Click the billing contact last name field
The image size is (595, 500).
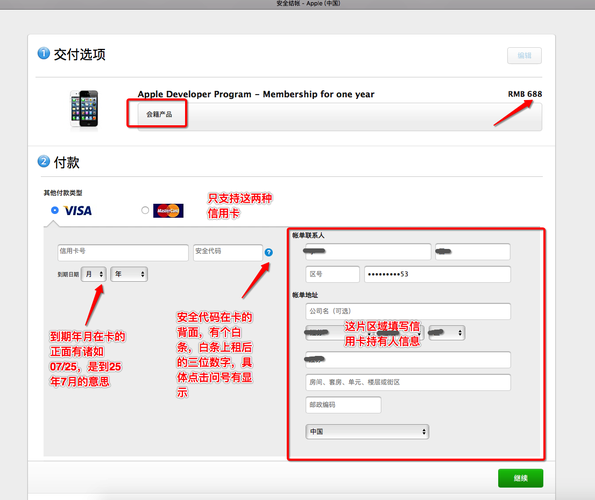[x=368, y=252]
